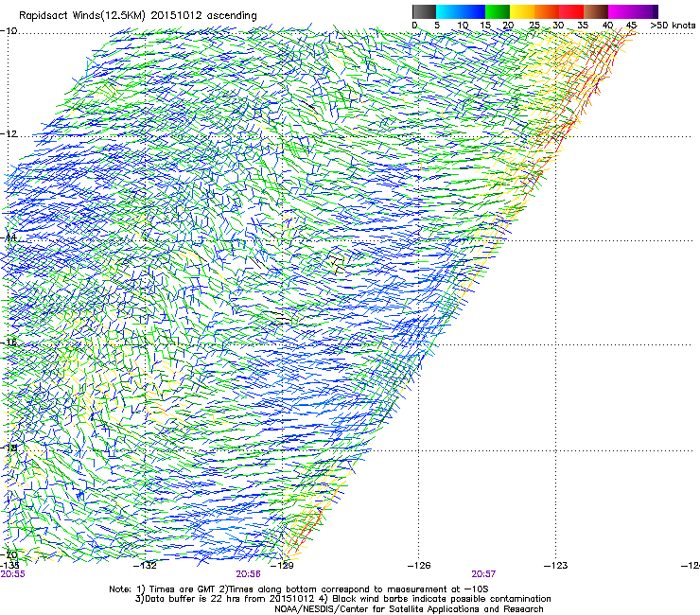
Task: Click the legend tick label 10
Action: coord(463,26)
